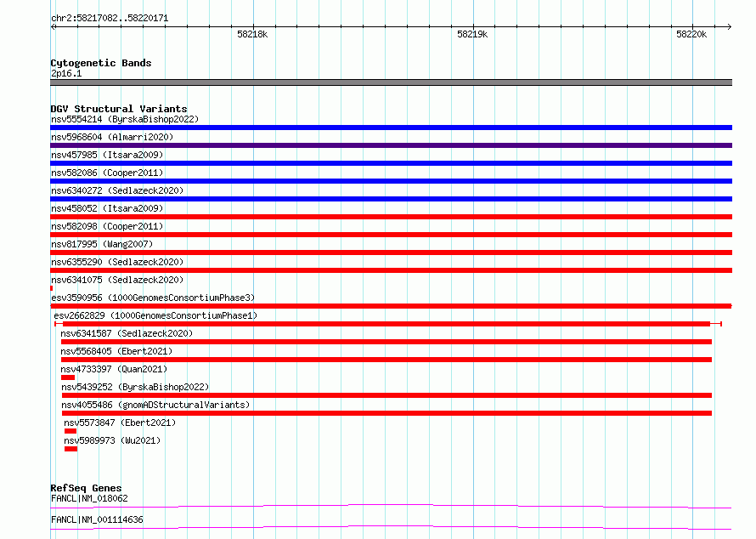Click the blue bar under nsv5554214

click(391, 128)
